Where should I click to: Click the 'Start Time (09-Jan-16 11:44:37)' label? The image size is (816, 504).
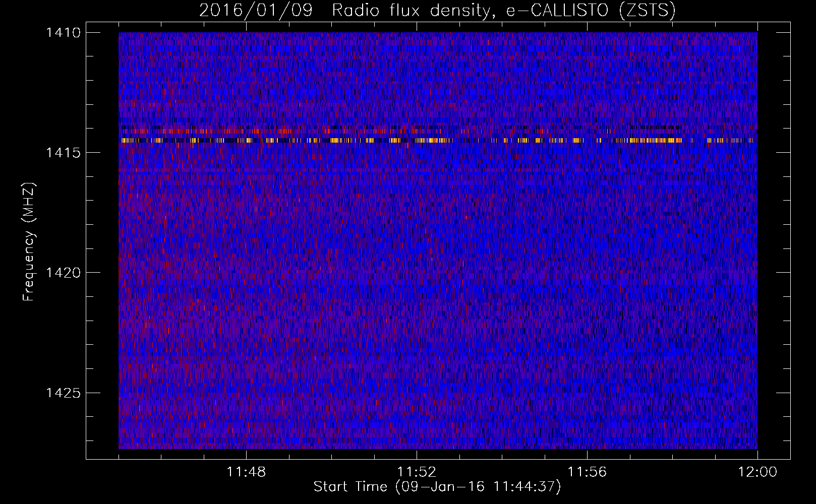click(437, 487)
